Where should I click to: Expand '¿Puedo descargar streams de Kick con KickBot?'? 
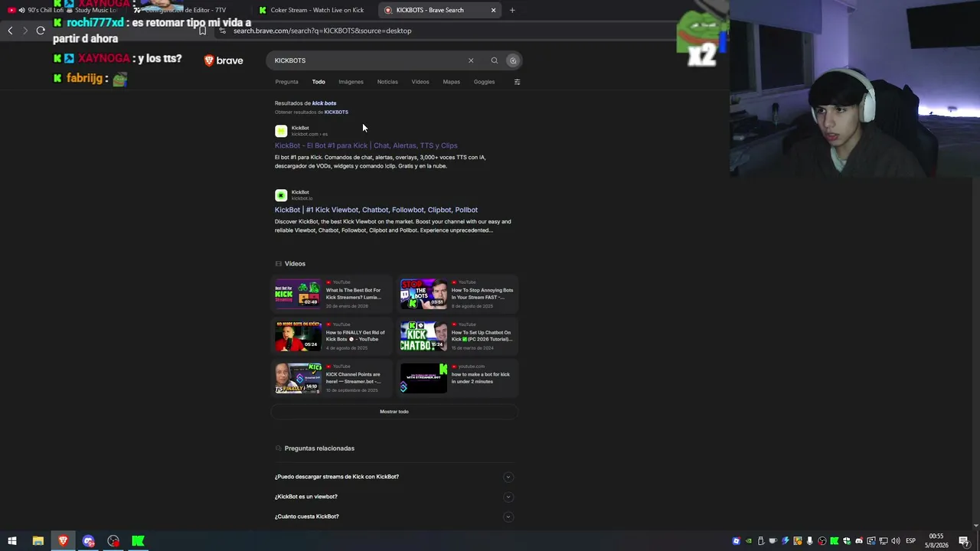(x=394, y=477)
